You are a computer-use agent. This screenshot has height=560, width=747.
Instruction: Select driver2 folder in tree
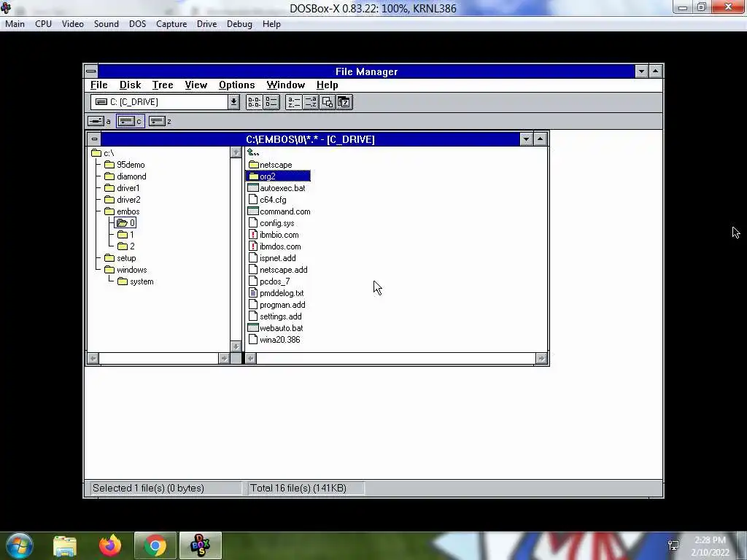(123, 200)
